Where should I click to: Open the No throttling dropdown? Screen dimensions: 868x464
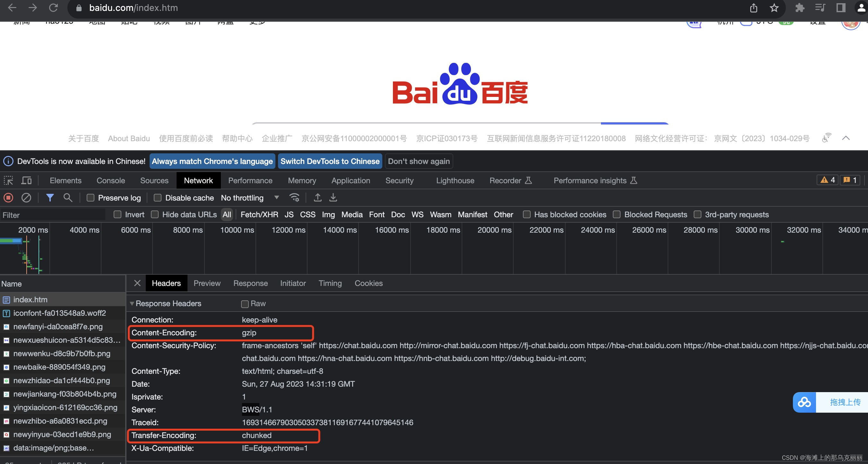click(249, 198)
